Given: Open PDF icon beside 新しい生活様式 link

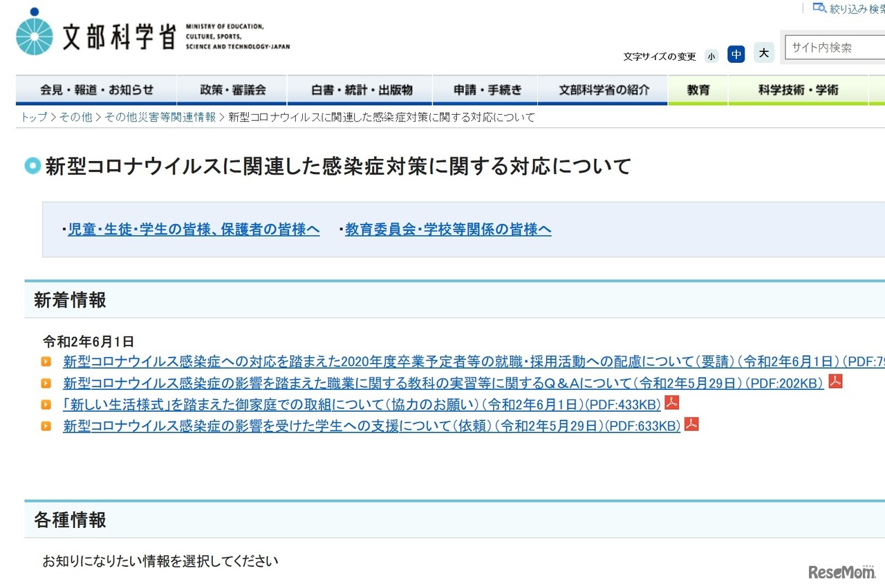Looking at the screenshot, I should (671, 403).
